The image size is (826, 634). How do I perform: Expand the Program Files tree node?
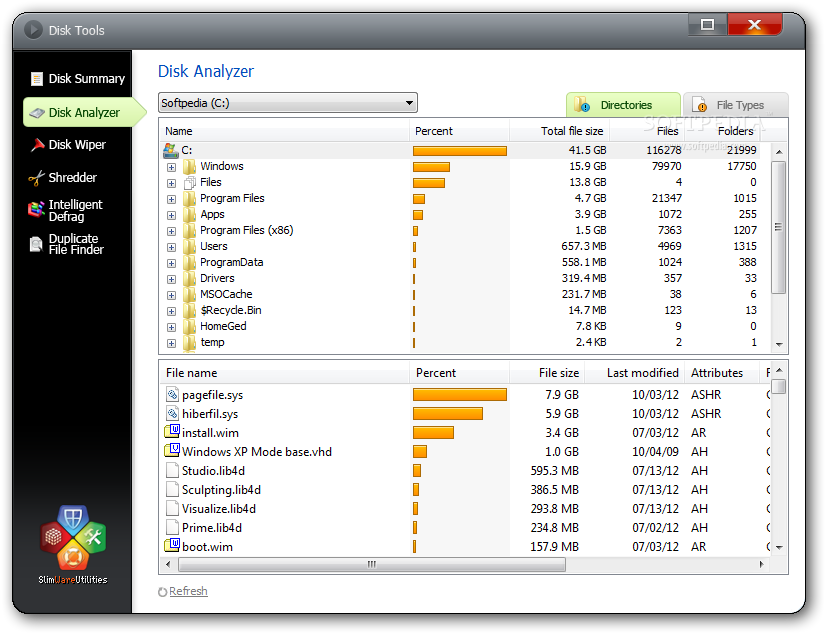[x=171, y=200]
